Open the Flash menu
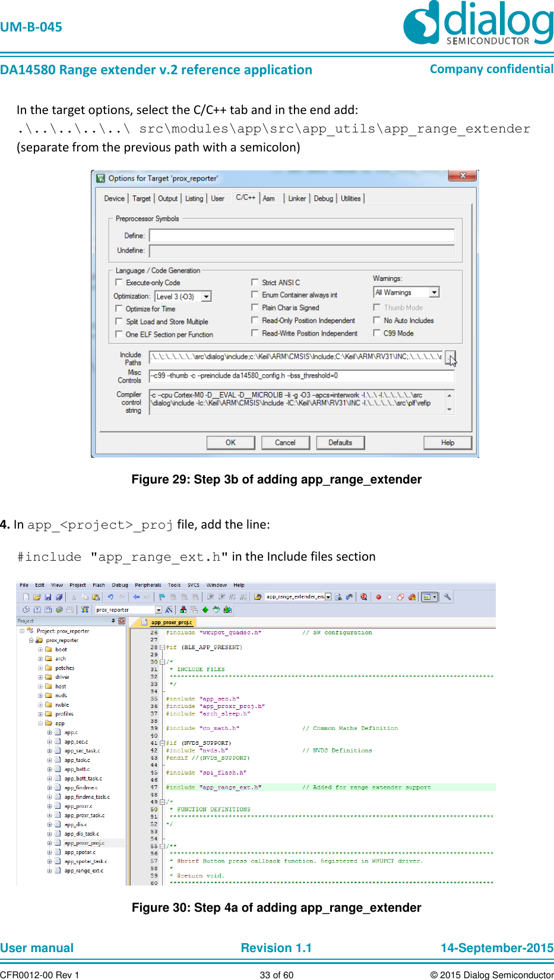 point(99,585)
